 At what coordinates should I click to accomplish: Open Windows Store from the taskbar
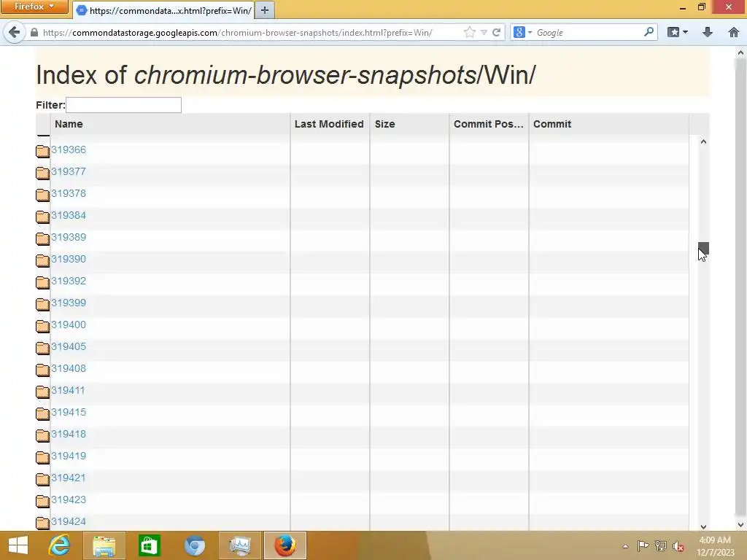149,545
